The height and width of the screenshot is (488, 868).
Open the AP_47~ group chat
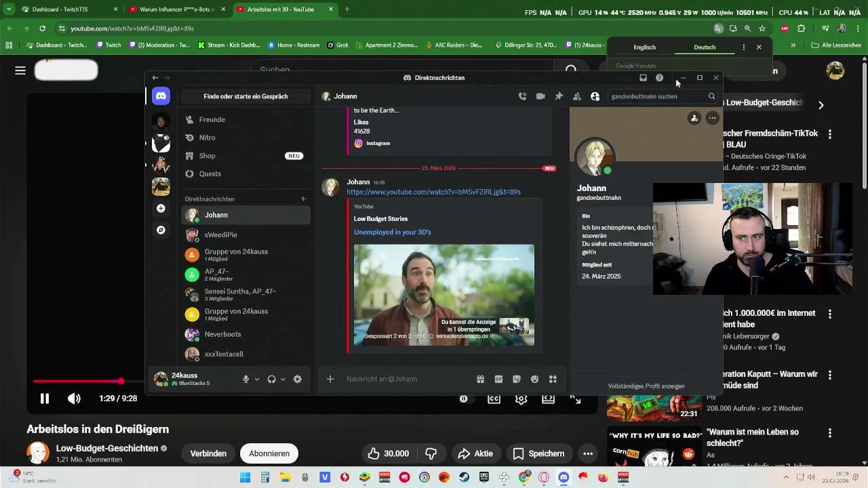[x=245, y=274]
